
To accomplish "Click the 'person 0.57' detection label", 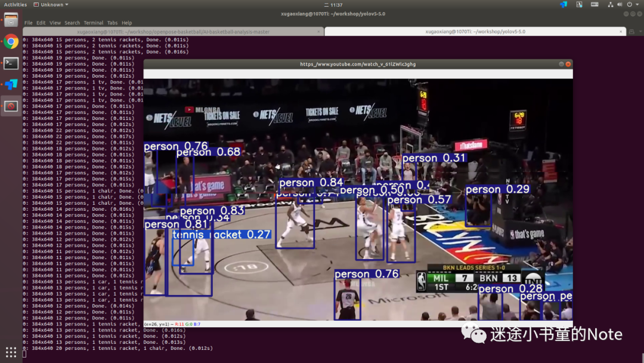I will (x=419, y=200).
